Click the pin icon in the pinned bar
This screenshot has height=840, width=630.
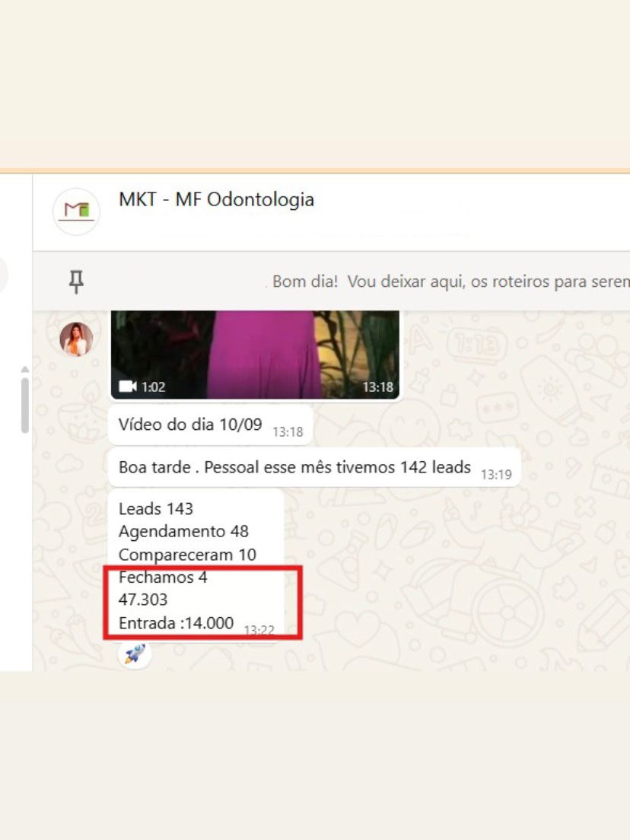pyautogui.click(x=76, y=282)
